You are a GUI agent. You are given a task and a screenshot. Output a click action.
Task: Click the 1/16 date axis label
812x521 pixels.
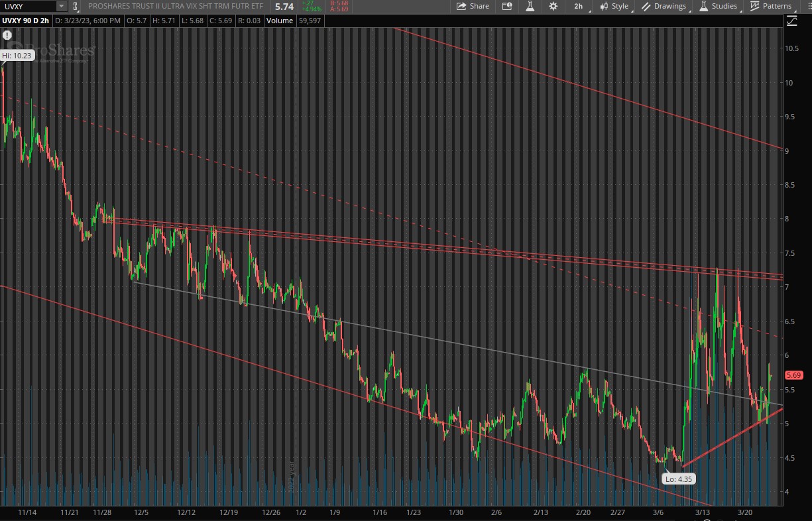(380, 513)
